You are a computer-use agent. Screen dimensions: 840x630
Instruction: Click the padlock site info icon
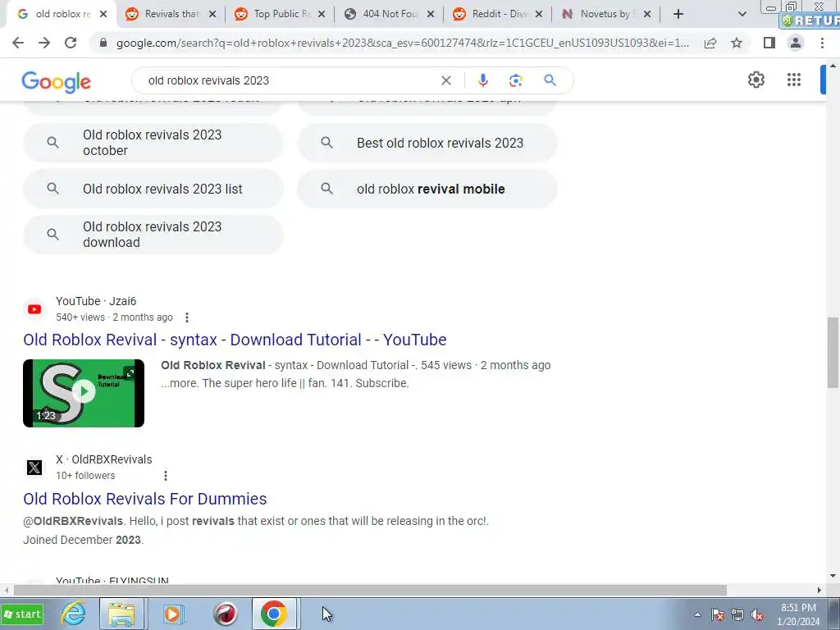pyautogui.click(x=103, y=43)
